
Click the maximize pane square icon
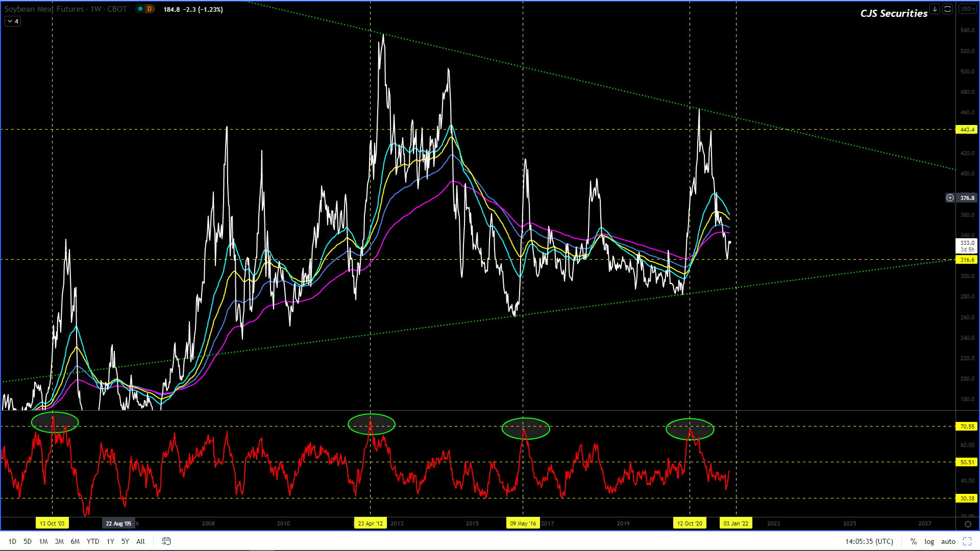tap(948, 9)
